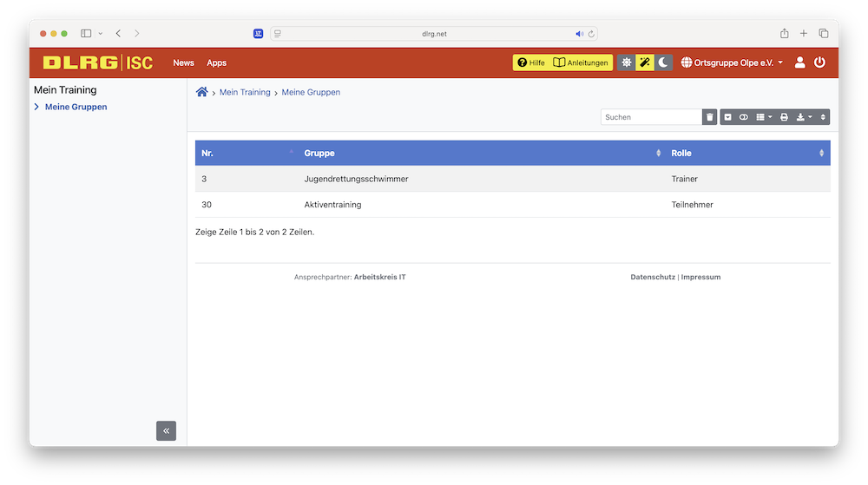Go forward in browser history
Viewport: 868px width, 485px height.
pyautogui.click(x=137, y=33)
